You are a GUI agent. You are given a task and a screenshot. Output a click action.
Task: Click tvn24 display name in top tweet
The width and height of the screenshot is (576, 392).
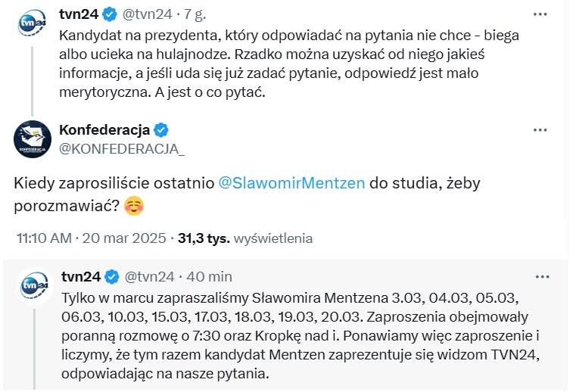pyautogui.click(x=79, y=14)
